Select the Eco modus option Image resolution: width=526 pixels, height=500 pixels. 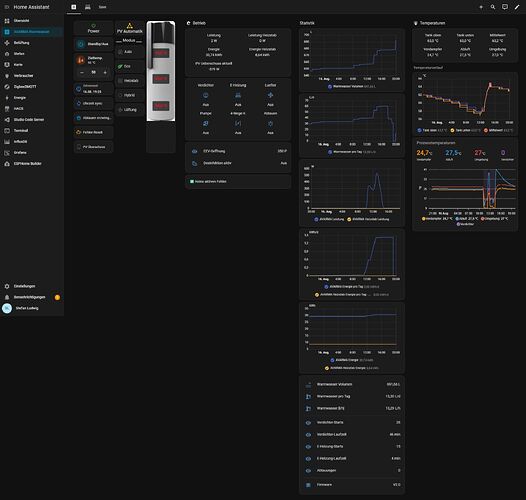coord(130,66)
